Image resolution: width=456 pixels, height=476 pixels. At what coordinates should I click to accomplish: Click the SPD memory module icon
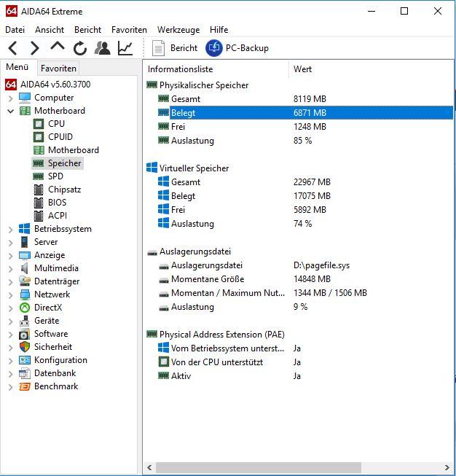point(39,176)
